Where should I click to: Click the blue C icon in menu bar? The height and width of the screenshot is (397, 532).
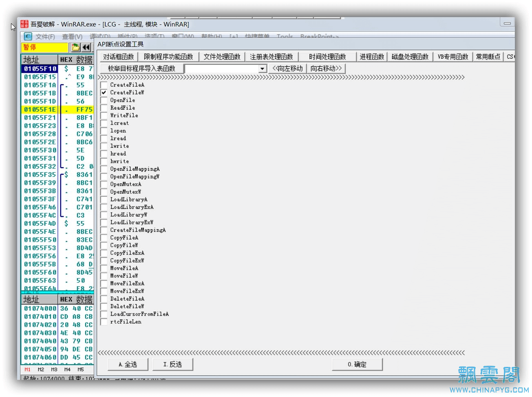click(x=28, y=36)
